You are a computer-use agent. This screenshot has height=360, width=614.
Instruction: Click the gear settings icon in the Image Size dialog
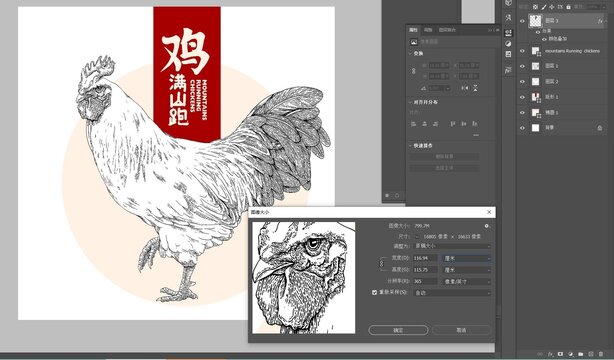pos(486,226)
